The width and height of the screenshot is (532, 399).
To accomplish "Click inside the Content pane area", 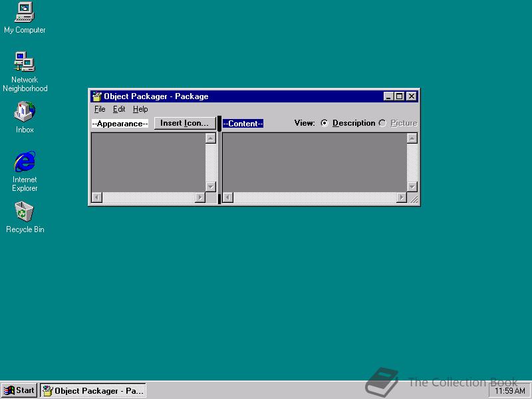I will click(x=315, y=162).
